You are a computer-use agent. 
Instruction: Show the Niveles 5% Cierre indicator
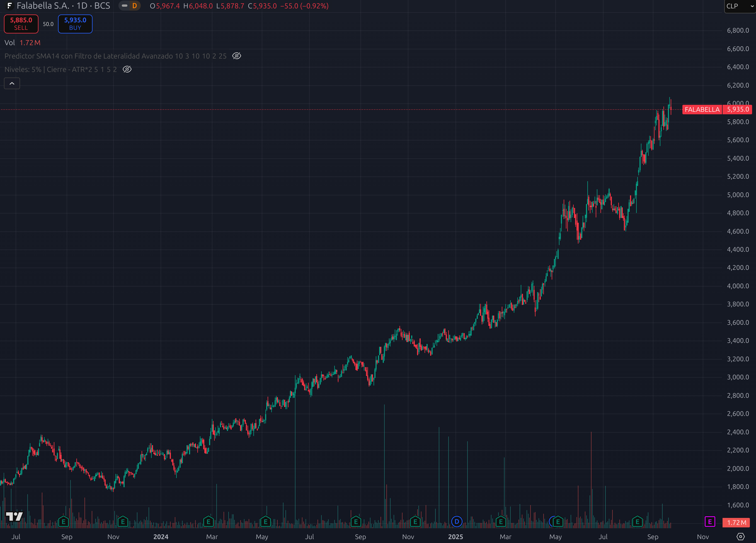(127, 69)
